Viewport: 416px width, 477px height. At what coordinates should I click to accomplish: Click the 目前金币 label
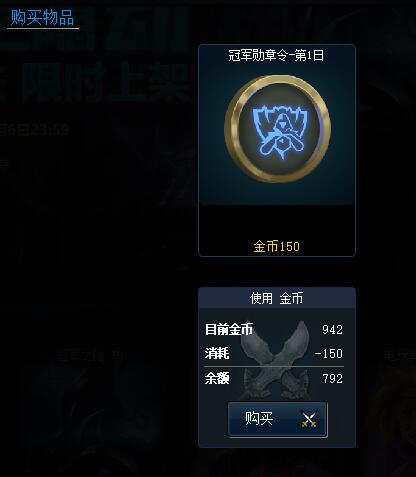coord(229,329)
